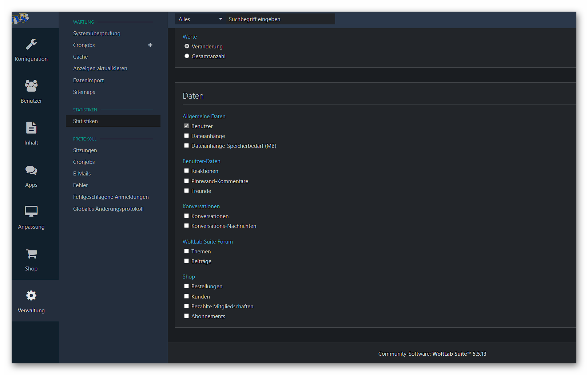Check the Themen checkbox
Screen dimensions: 588x375
(x=187, y=251)
